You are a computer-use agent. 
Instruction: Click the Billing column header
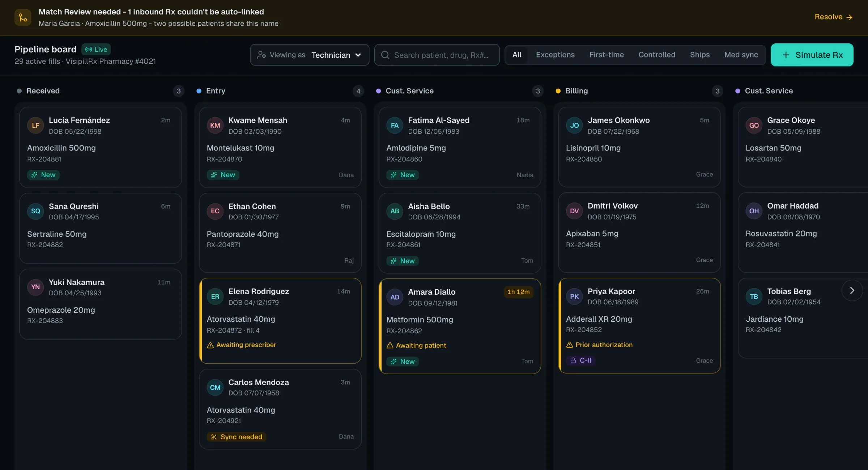pos(576,91)
